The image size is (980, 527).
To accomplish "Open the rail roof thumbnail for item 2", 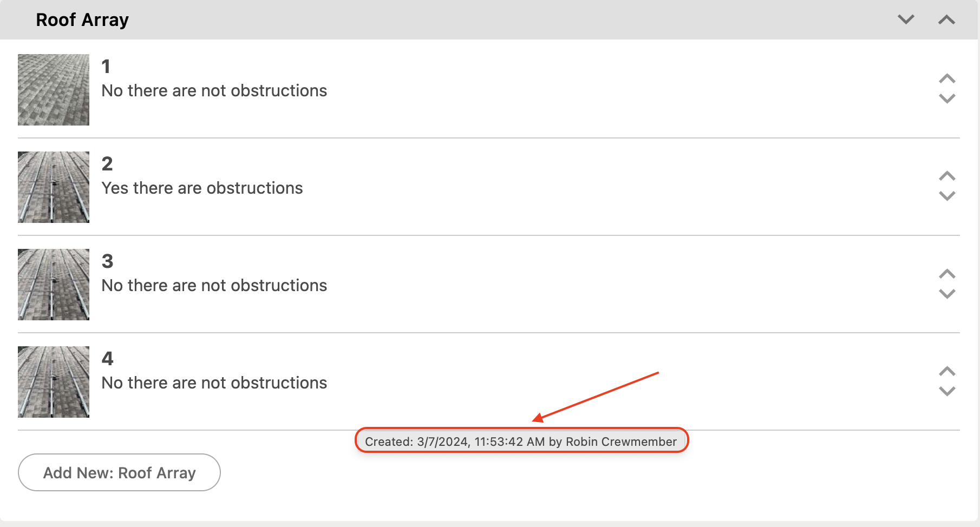I will coord(54,187).
